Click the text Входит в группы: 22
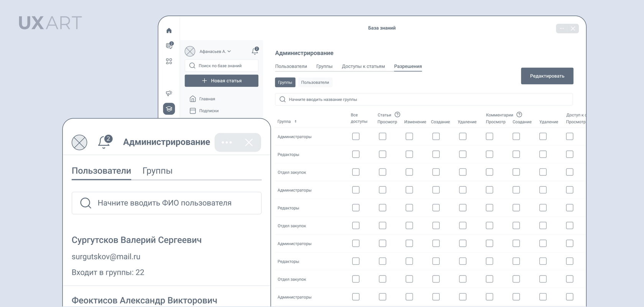The height and width of the screenshot is (307, 644). tap(108, 272)
